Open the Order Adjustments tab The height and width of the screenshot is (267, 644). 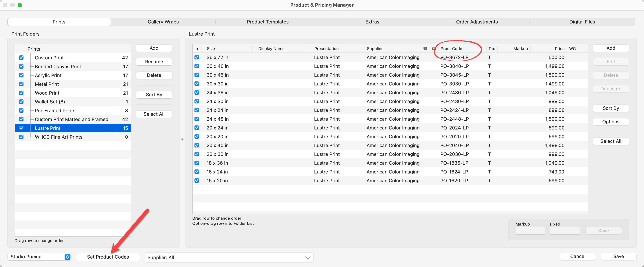(476, 22)
